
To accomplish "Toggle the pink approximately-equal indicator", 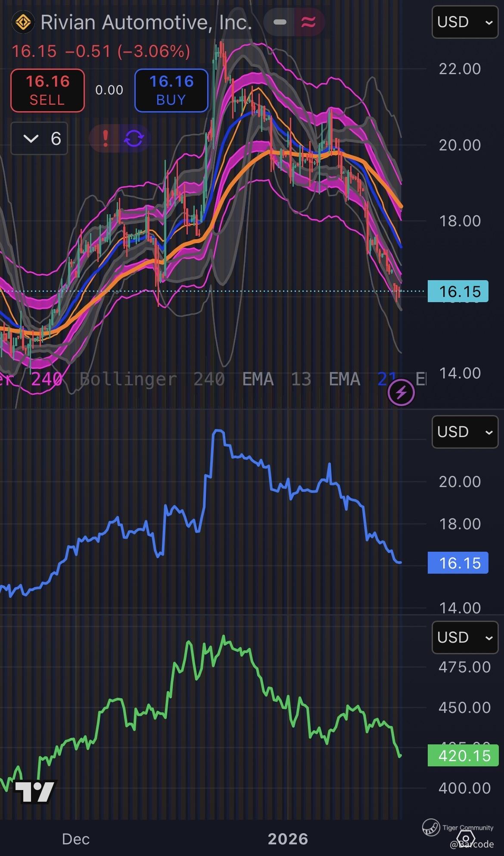I will click(308, 22).
